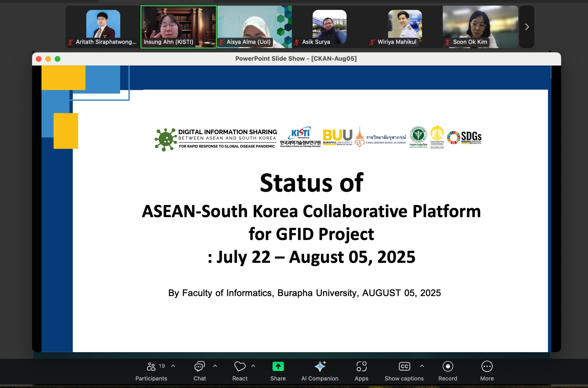Image resolution: width=588 pixels, height=388 pixels.
Task: Click the 'July 22 – August 05, 2025' line
Action: tap(311, 257)
